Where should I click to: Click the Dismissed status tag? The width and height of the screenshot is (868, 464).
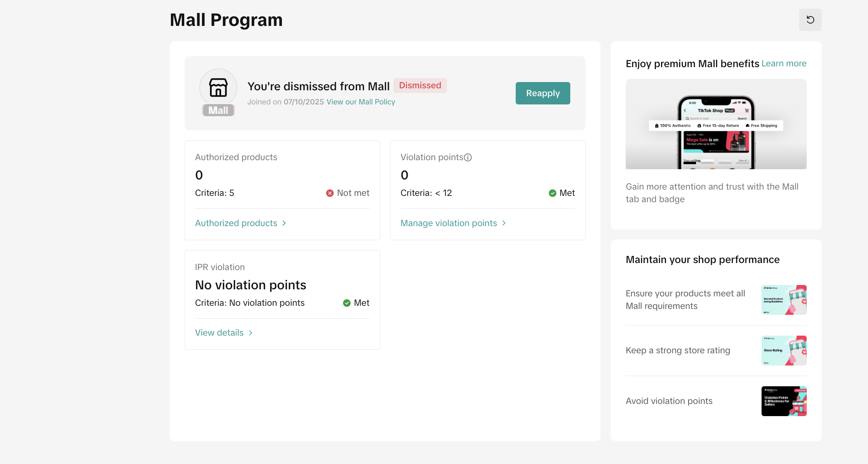point(420,86)
